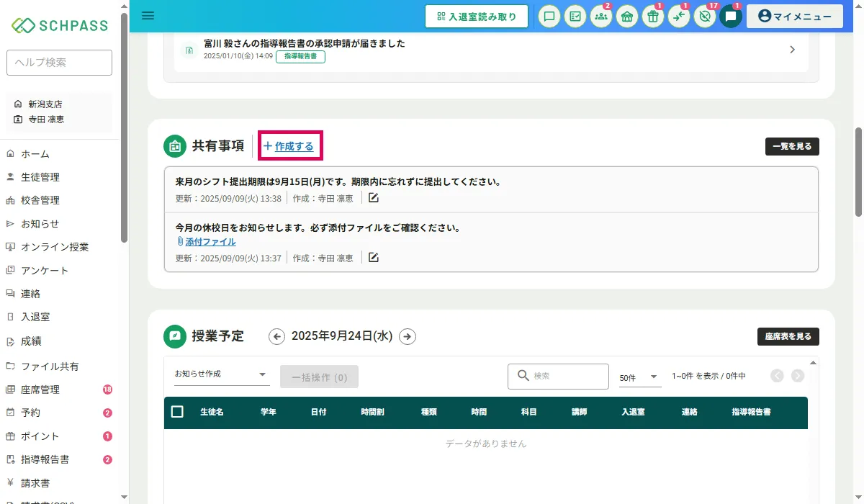Click the 一覧を見る button

coord(791,146)
